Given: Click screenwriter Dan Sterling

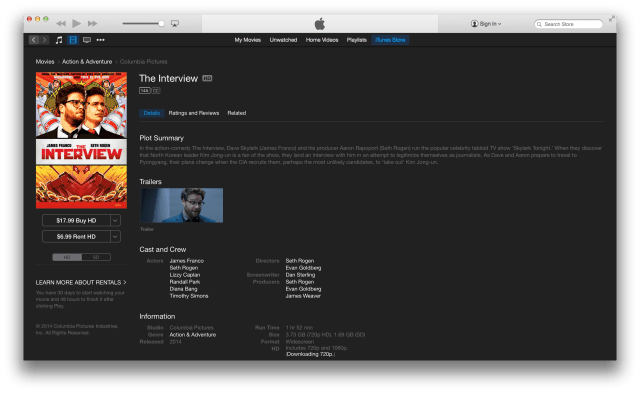Looking at the screenshot, I should pos(300,275).
